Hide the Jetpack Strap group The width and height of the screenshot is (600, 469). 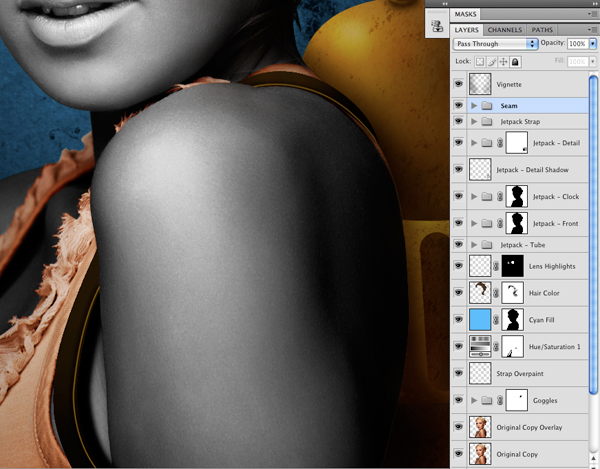point(458,121)
